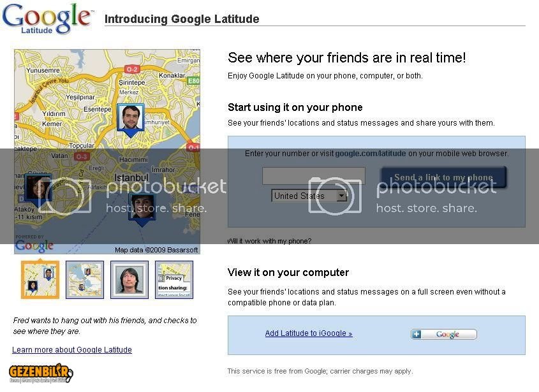
Task: Click the woman's photo marker on the map's left edge
Action: point(37,188)
